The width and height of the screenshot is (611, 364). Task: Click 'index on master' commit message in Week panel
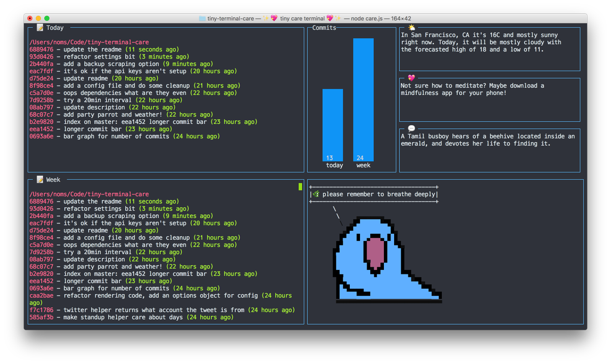click(x=135, y=273)
